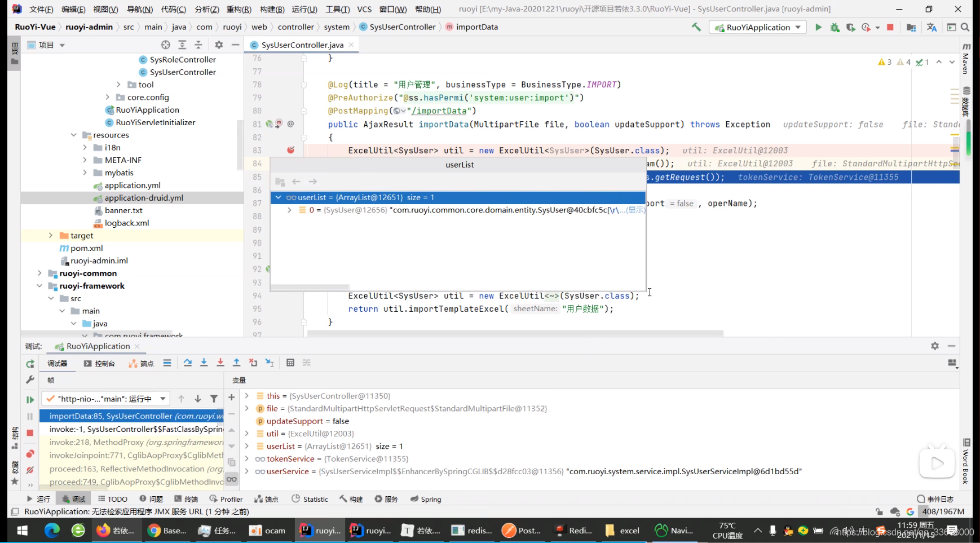Click the Debug bug icon in top toolbar
Viewport: 980px width, 543px height.
pyautogui.click(x=835, y=27)
